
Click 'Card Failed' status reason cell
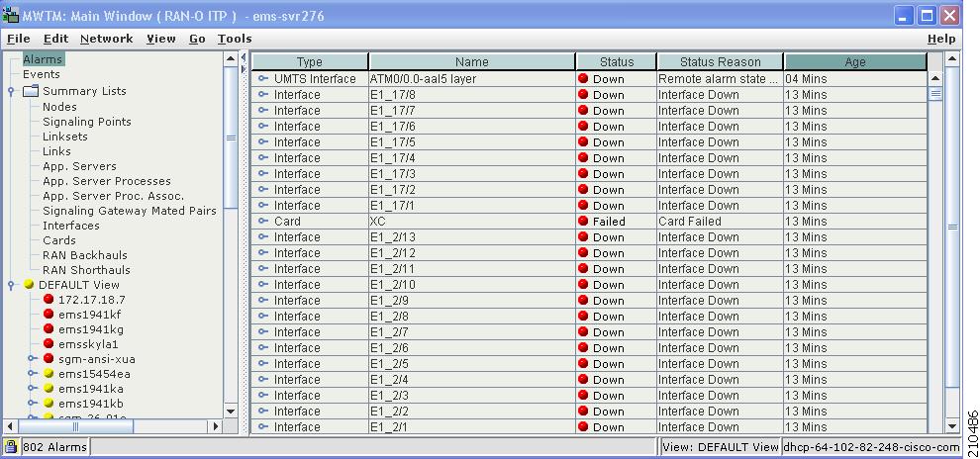tap(720, 221)
